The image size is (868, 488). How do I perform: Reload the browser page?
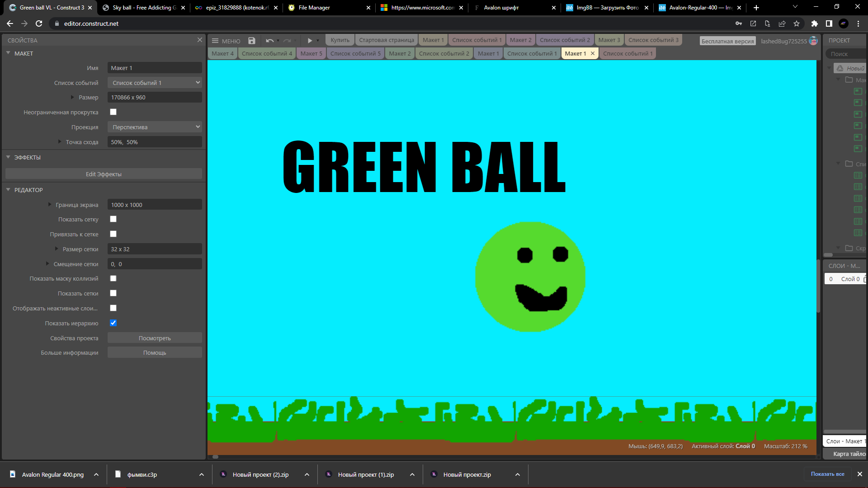[x=39, y=23]
